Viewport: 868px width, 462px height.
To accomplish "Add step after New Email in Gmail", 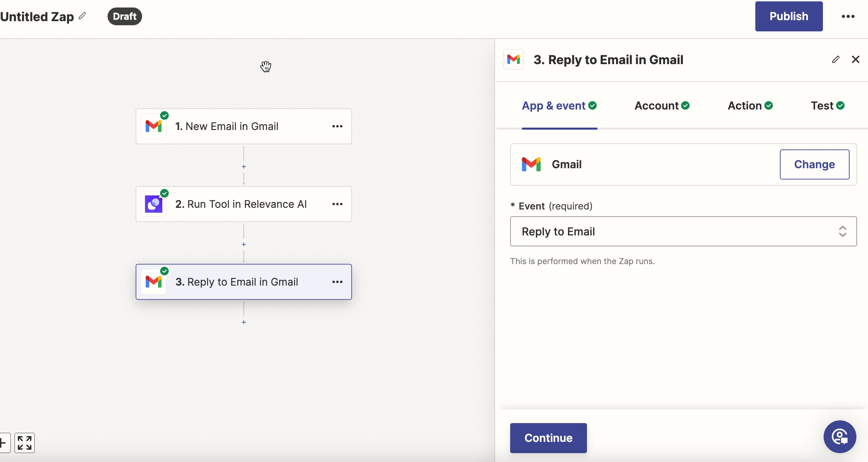I will (x=244, y=167).
